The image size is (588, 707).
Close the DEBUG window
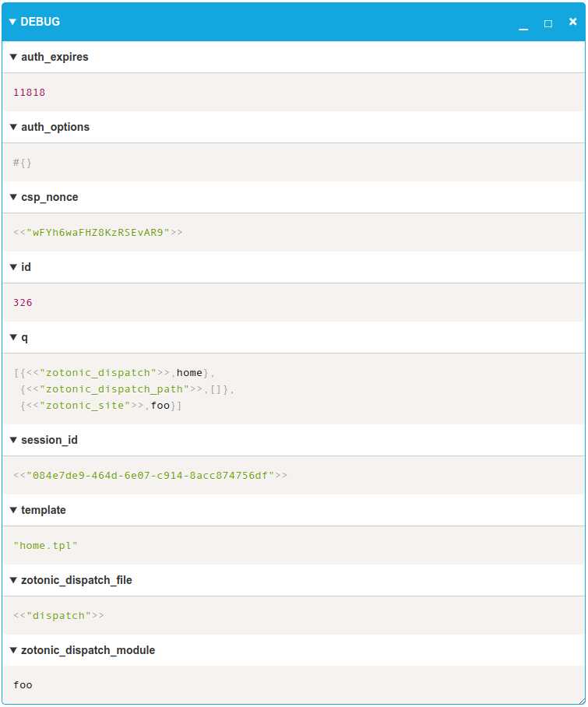tap(572, 22)
